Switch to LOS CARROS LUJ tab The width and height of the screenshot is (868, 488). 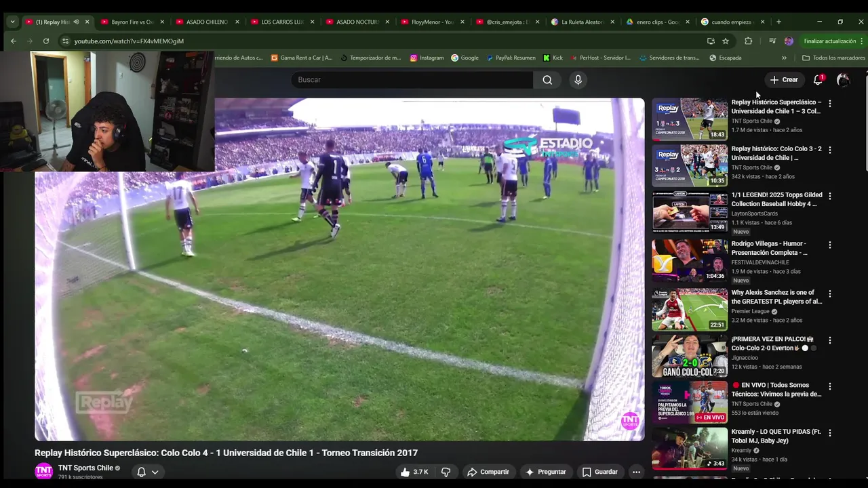point(283,22)
